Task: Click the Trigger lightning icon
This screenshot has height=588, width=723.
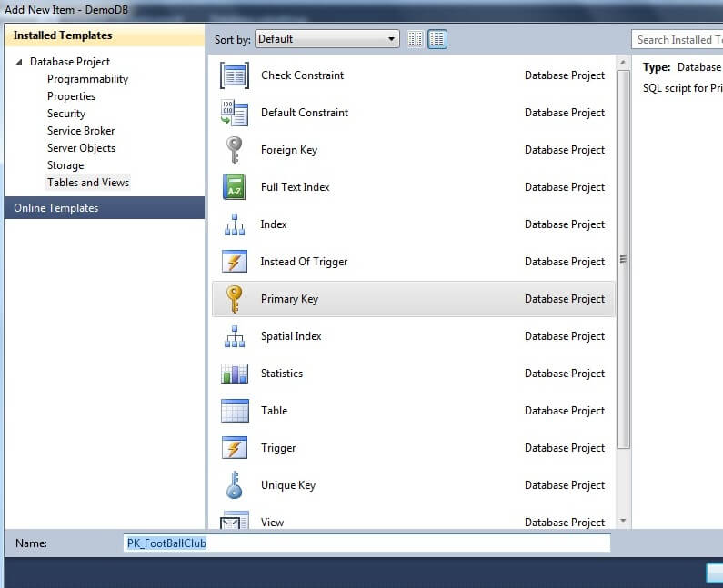Action: pos(235,448)
